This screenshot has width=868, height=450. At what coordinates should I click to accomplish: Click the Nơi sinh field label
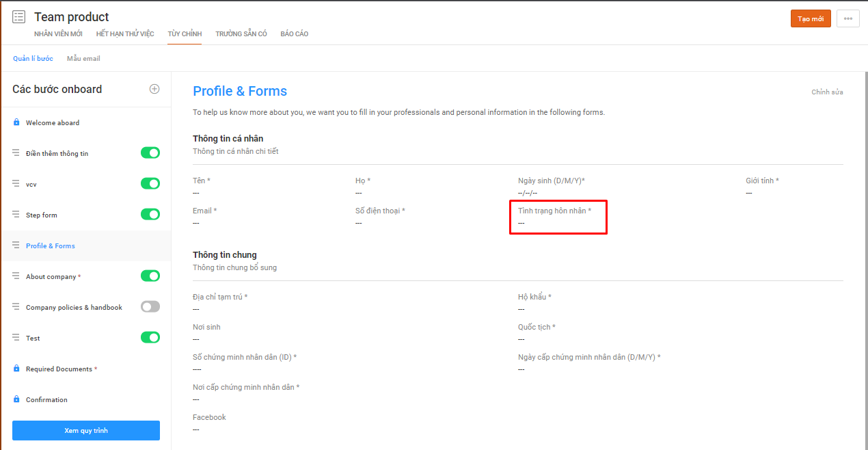click(206, 327)
